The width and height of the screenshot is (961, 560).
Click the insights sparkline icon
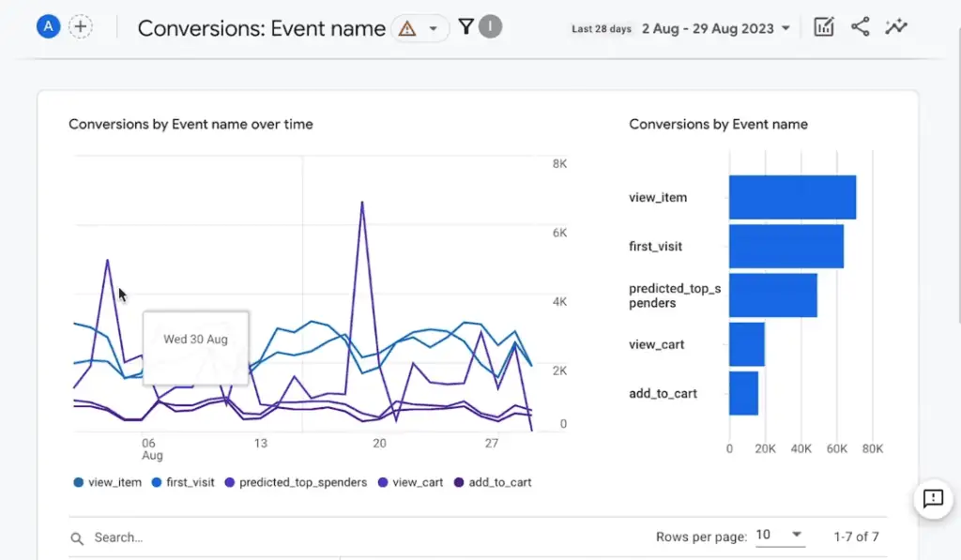897,26
